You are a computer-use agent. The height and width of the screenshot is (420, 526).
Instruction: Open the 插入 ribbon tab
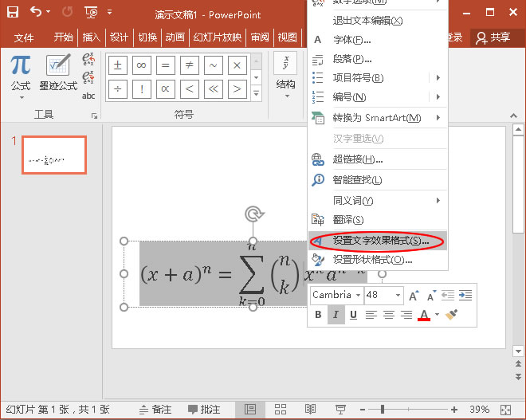(92, 37)
